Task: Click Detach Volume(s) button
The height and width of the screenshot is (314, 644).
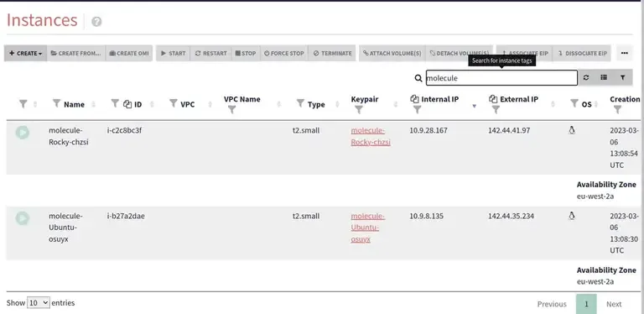Action: tap(460, 54)
